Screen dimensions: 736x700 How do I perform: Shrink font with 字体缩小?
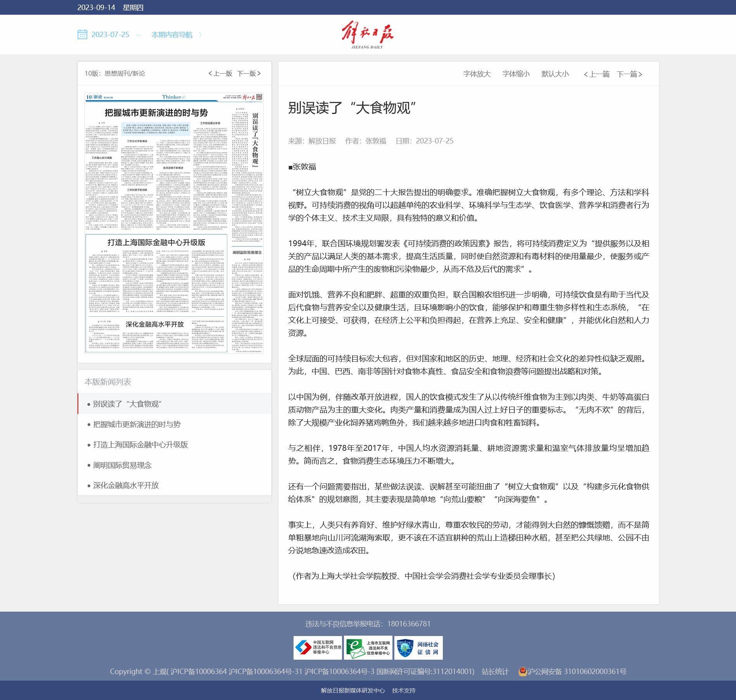click(x=516, y=74)
